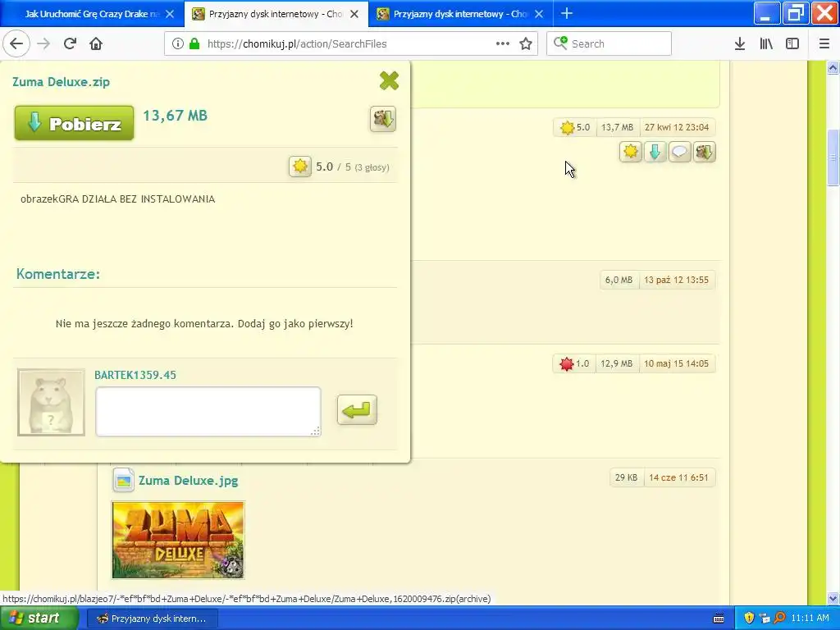Open the Zuma Deluxe.jpg file link
840x630 pixels.
(x=188, y=481)
